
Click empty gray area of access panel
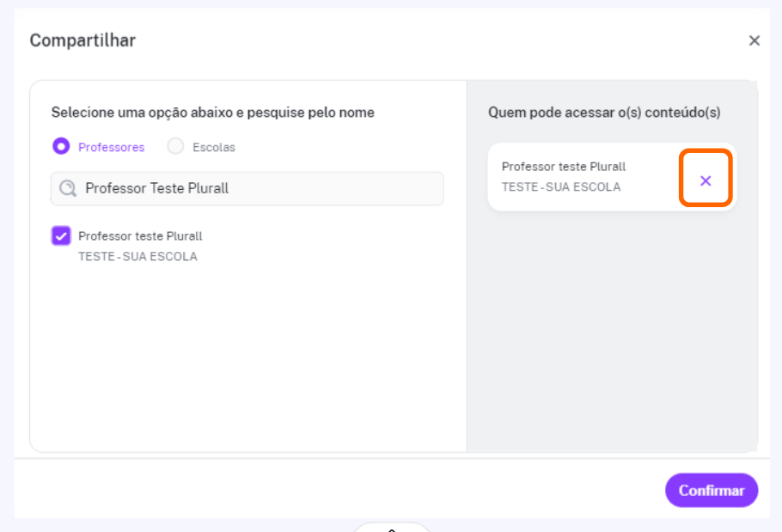pos(612,329)
